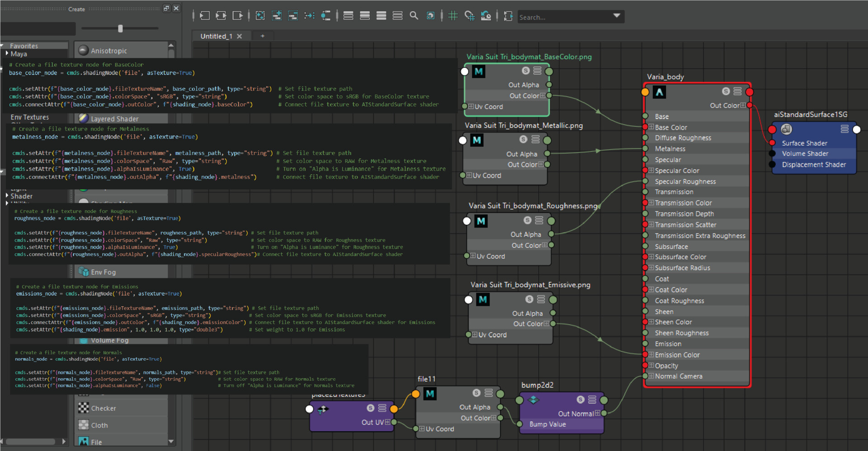Toggle grid snapping magnet icon
The height and width of the screenshot is (451, 868).
[x=470, y=16]
